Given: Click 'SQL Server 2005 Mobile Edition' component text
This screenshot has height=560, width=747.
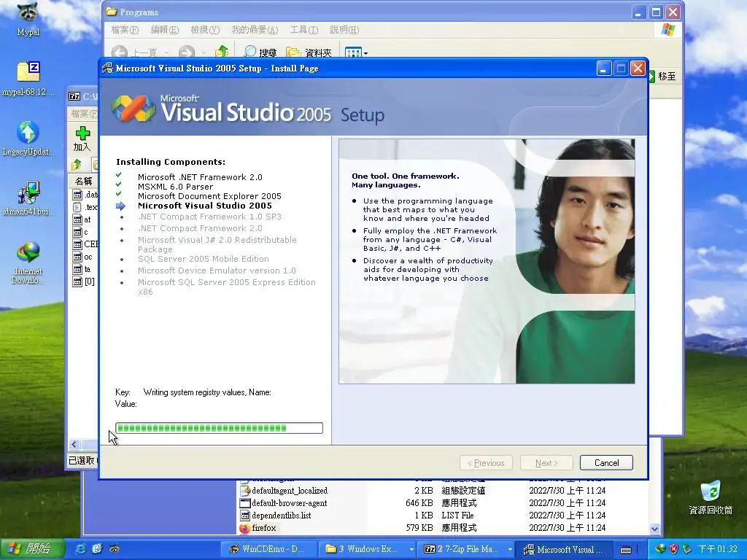Looking at the screenshot, I should tap(204, 259).
